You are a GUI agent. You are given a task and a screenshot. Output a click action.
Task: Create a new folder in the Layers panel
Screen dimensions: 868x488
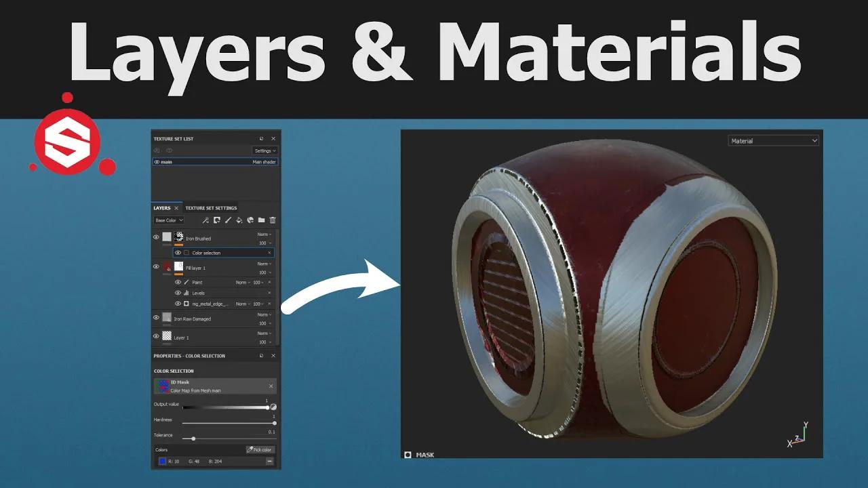pos(261,220)
